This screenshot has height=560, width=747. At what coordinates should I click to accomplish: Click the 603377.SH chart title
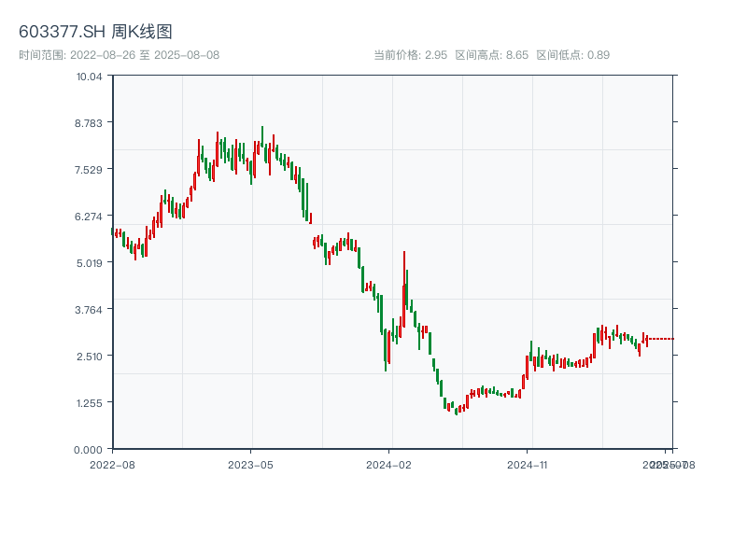[x=95, y=32]
